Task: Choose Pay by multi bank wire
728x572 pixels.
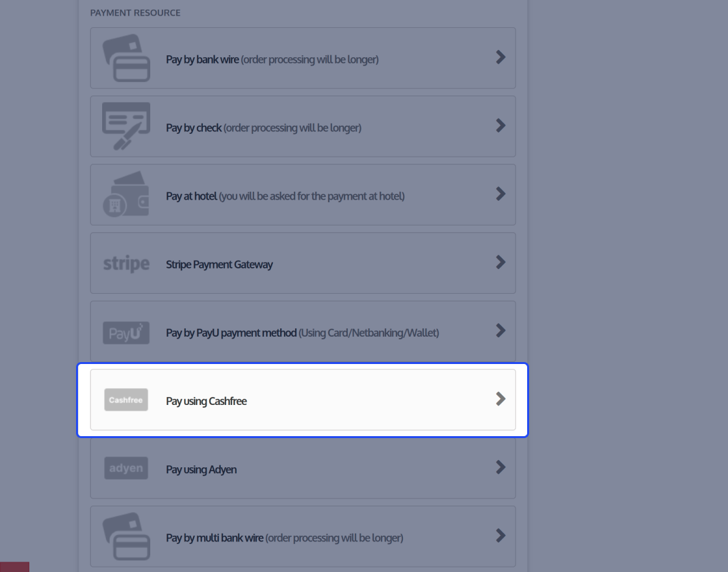Action: [303, 536]
